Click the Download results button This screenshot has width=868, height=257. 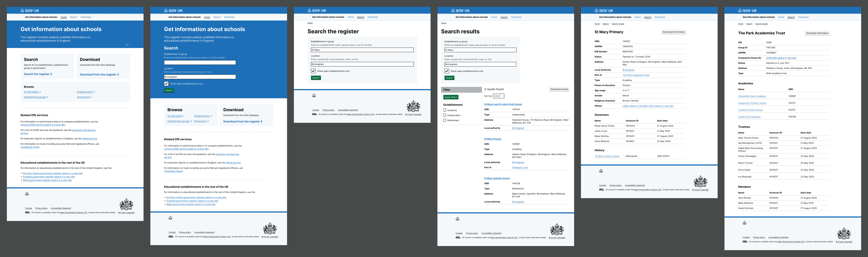559,89
